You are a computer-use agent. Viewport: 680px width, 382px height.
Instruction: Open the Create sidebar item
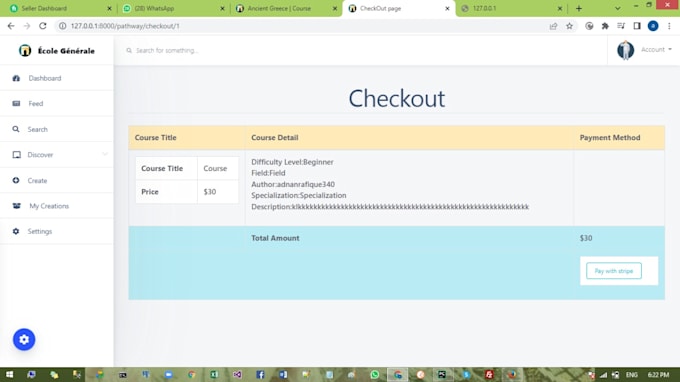point(57,180)
